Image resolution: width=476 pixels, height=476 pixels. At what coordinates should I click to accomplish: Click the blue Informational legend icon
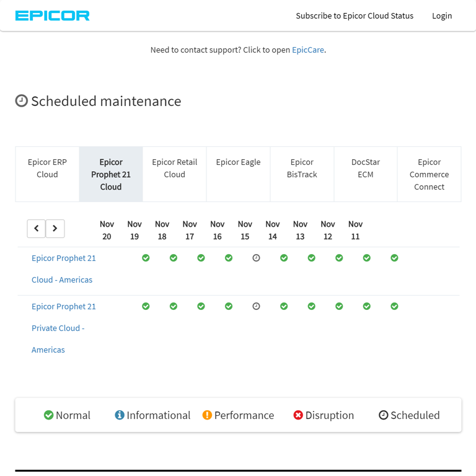[120, 415]
